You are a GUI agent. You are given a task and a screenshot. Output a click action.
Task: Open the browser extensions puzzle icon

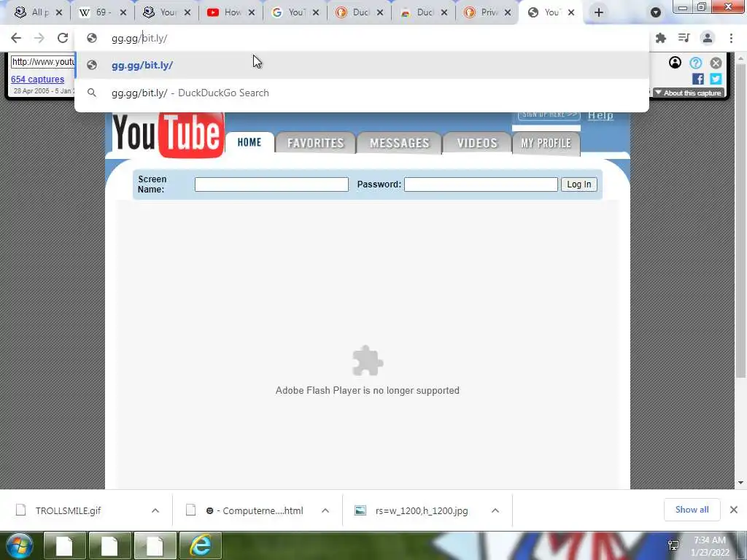[x=661, y=38]
